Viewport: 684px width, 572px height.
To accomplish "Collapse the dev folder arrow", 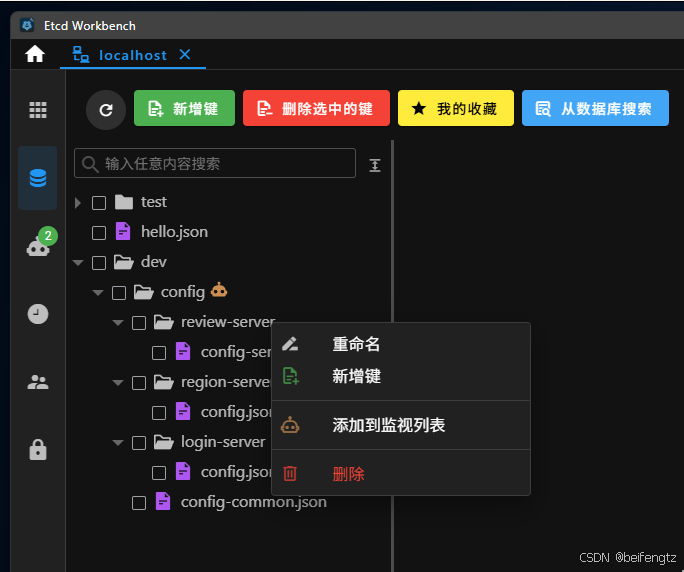I will click(78, 263).
